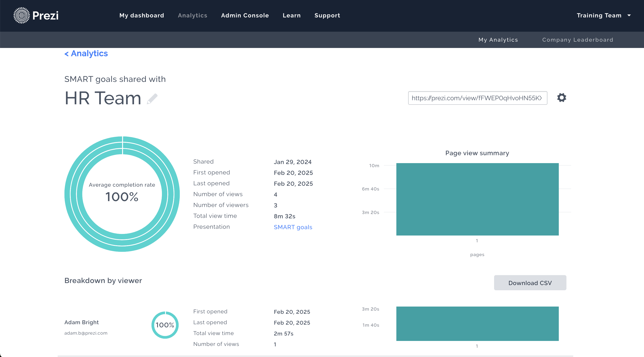Image resolution: width=644 pixels, height=357 pixels.
Task: Click Adam Bright's 100% completion ring
Action: 165,325
